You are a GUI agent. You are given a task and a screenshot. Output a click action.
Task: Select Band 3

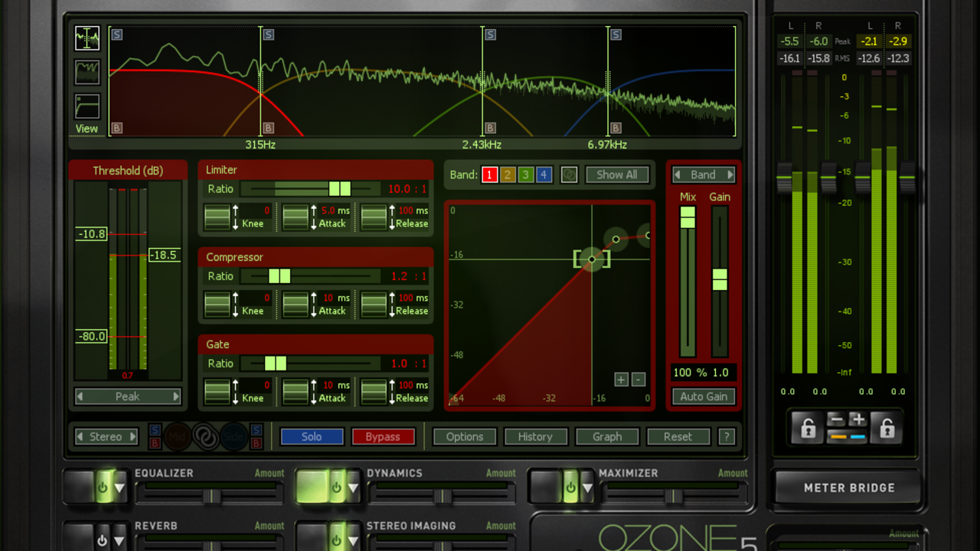pyautogui.click(x=525, y=174)
